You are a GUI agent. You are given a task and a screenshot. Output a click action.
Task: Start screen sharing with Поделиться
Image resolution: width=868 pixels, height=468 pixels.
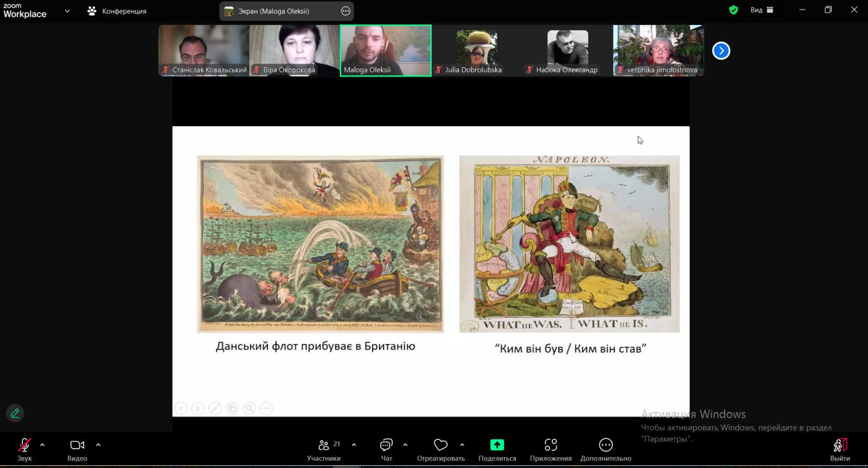(497, 450)
